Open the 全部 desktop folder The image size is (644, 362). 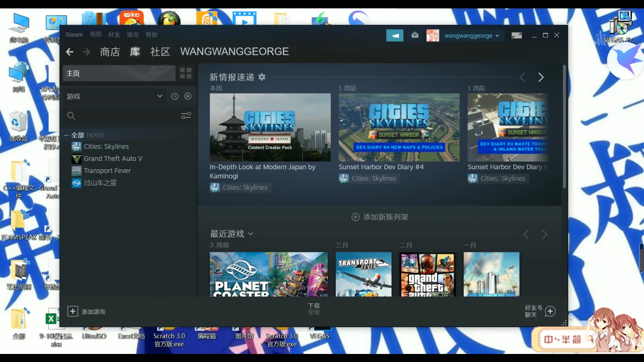[x=19, y=324]
